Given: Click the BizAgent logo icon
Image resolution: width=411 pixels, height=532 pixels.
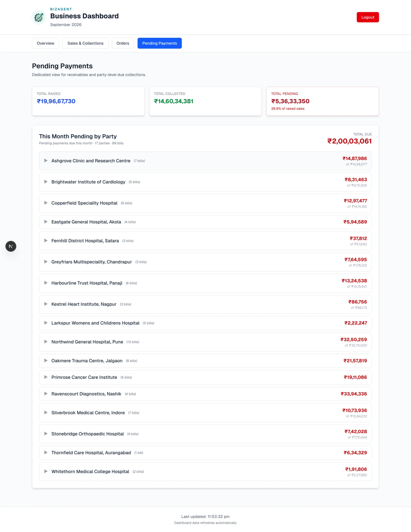Looking at the screenshot, I should click(x=39, y=17).
